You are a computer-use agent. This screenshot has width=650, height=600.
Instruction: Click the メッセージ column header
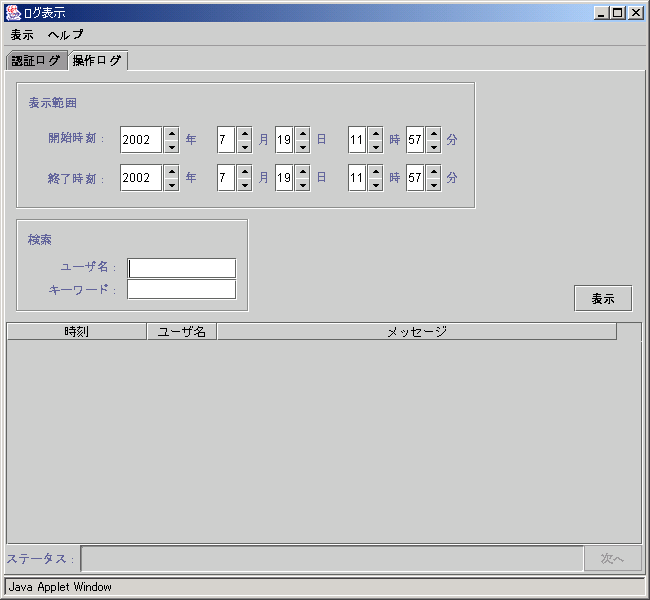point(416,331)
